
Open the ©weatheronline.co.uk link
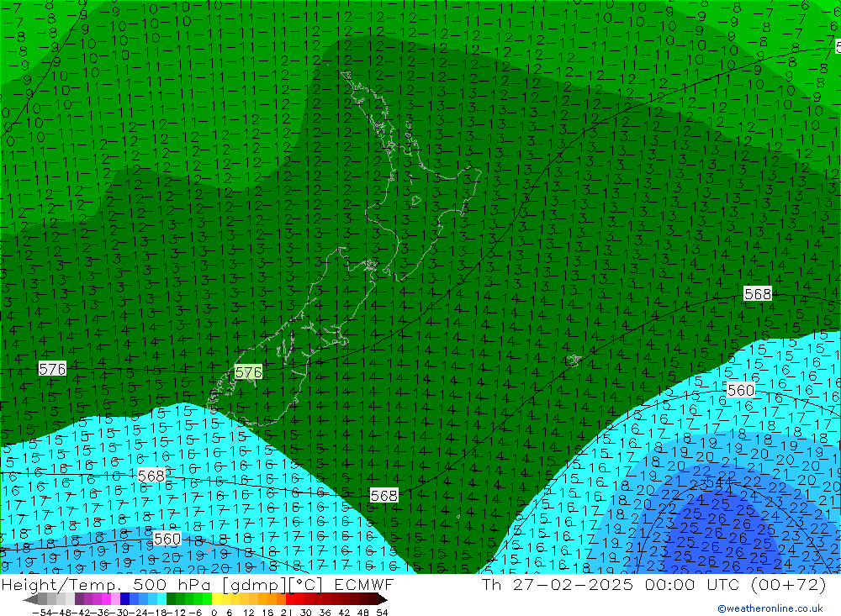click(x=770, y=608)
